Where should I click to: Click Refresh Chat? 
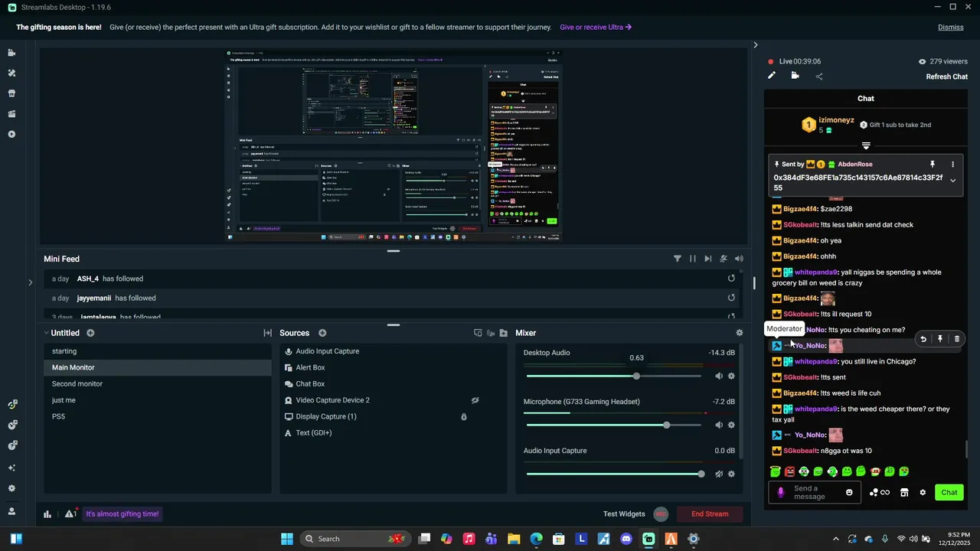(x=946, y=77)
